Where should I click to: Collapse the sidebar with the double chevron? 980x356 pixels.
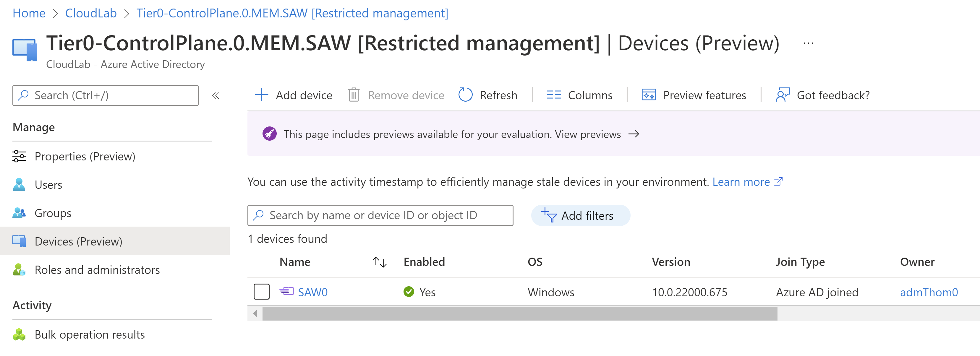tap(216, 95)
